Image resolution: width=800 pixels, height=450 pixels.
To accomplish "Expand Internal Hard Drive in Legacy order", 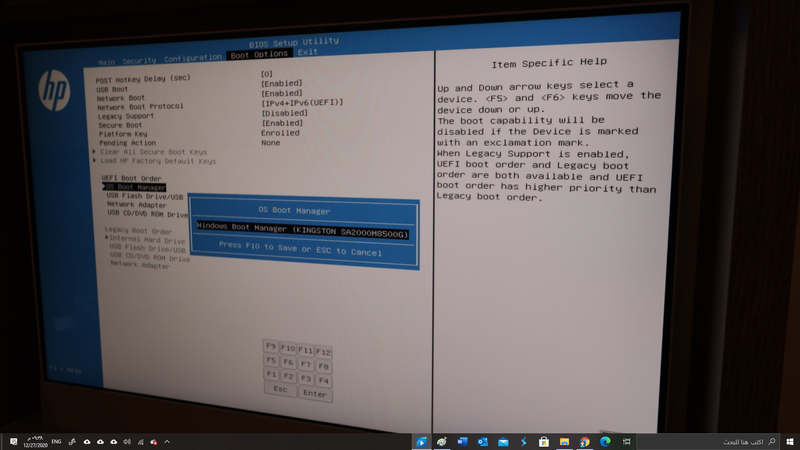I will [147, 240].
